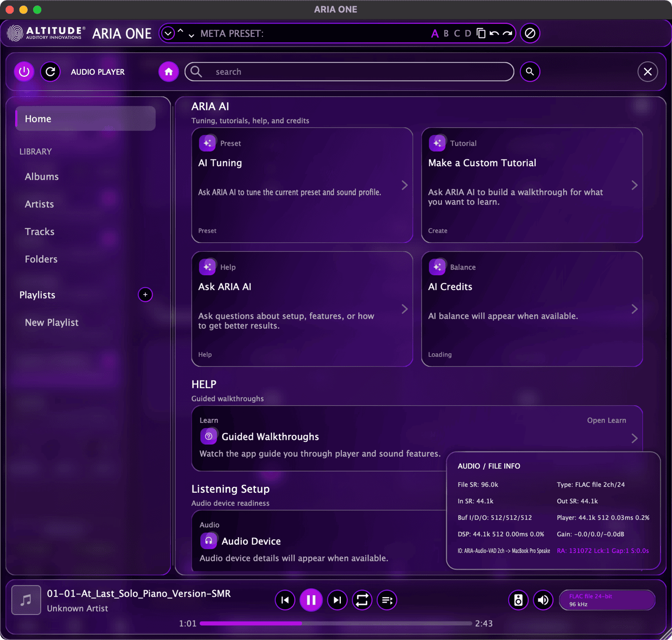Switch to preset slot D

(468, 34)
